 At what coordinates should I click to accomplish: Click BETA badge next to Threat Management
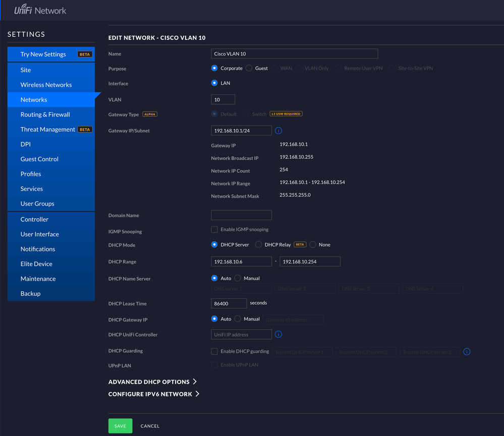tap(85, 130)
